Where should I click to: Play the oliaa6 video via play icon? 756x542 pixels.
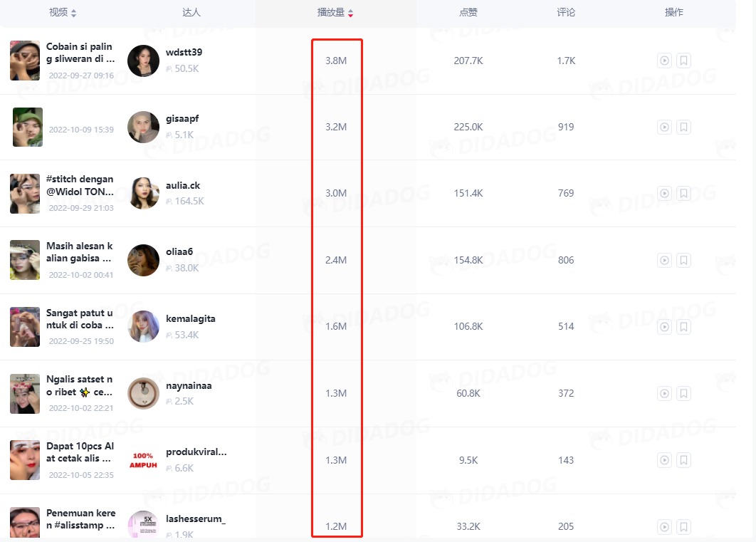click(x=664, y=261)
